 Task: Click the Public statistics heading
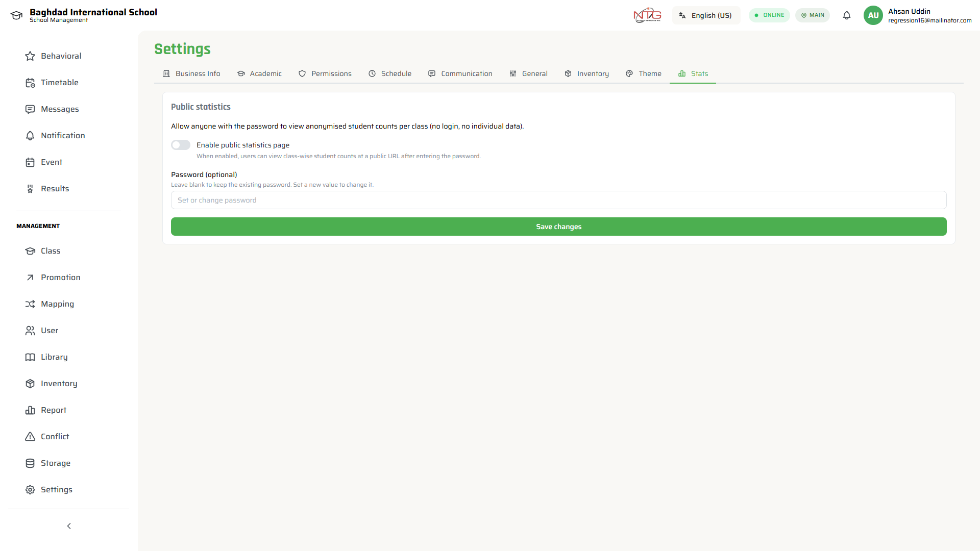pos(201,107)
